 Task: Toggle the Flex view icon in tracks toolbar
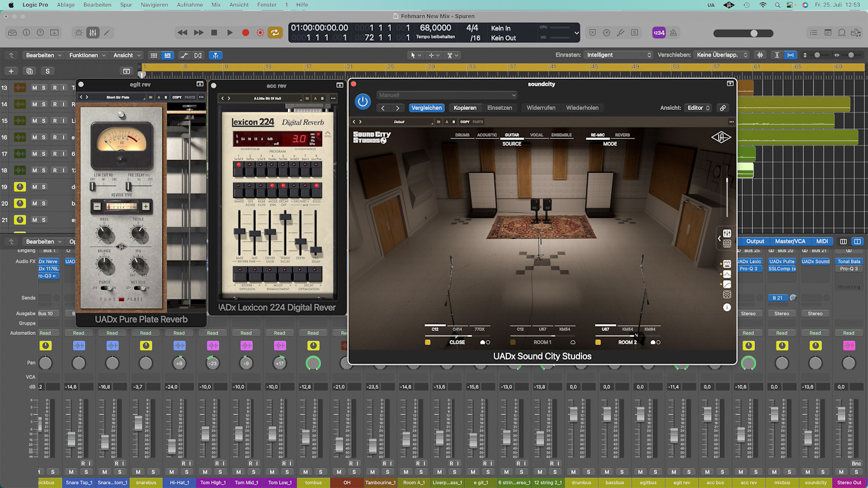[198, 55]
